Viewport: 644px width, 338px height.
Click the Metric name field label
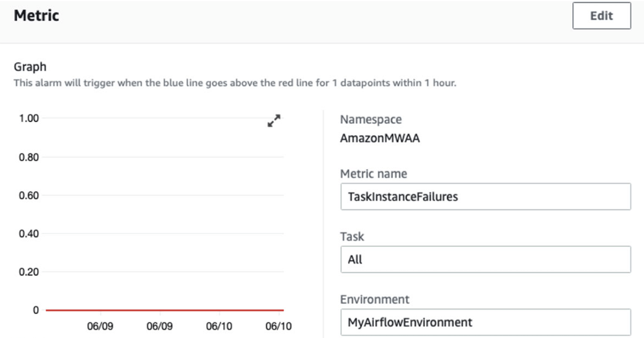coord(374,174)
